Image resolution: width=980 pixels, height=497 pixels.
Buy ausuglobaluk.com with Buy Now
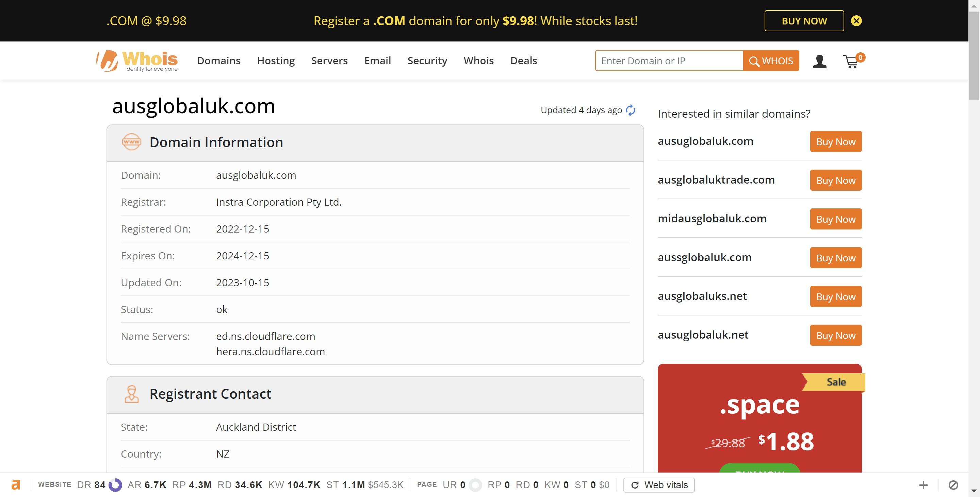tap(835, 142)
